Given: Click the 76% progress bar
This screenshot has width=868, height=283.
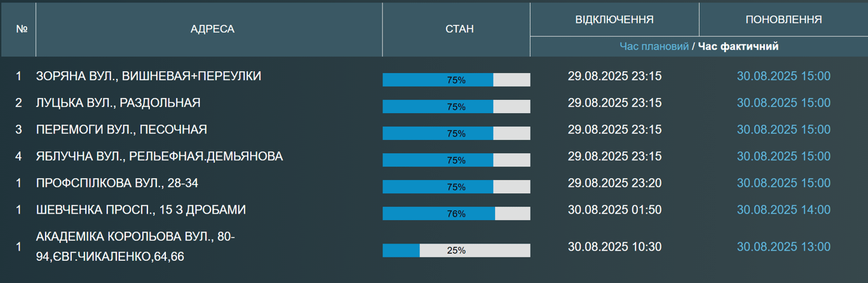Looking at the screenshot, I should (x=456, y=214).
